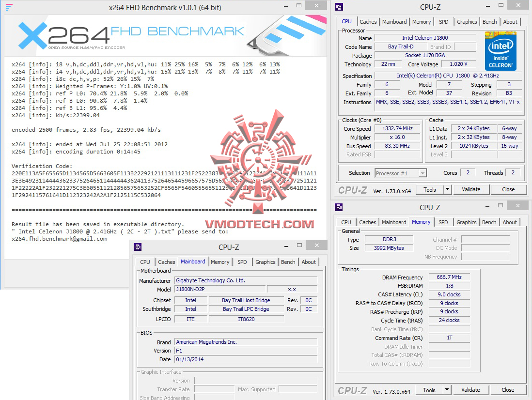The width and height of the screenshot is (532, 400).
Task: Open Memory tab in Mainboard CPU-Z window
Action: coord(220,262)
